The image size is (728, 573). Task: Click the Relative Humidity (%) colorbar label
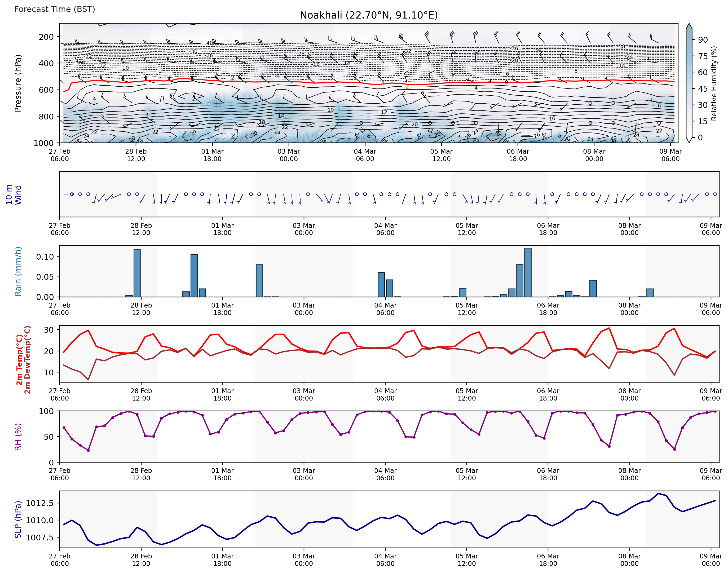pos(714,83)
